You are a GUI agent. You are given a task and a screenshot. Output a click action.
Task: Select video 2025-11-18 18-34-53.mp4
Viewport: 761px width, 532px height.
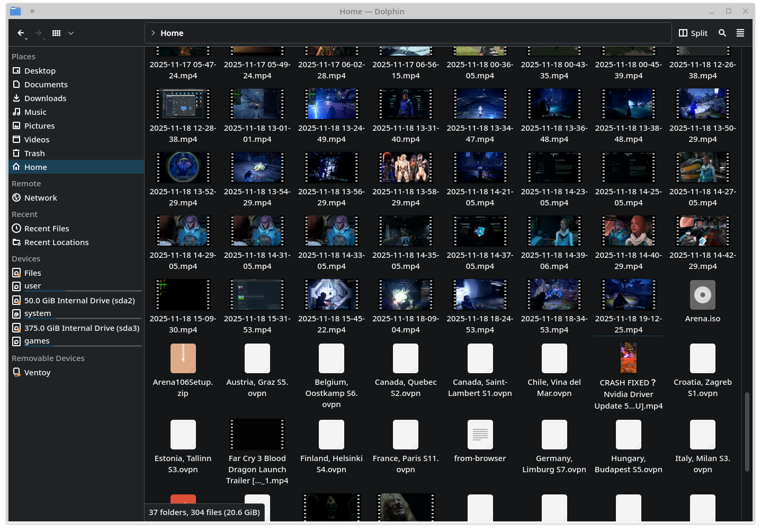[x=554, y=306]
